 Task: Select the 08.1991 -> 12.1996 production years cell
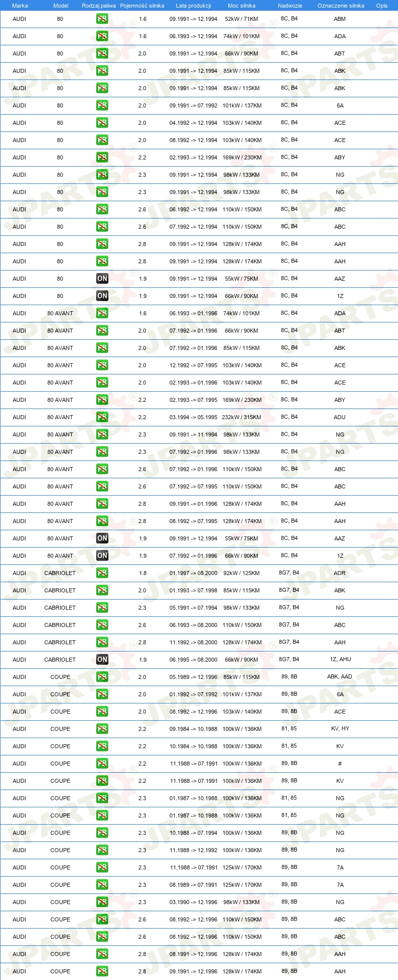pos(193,954)
